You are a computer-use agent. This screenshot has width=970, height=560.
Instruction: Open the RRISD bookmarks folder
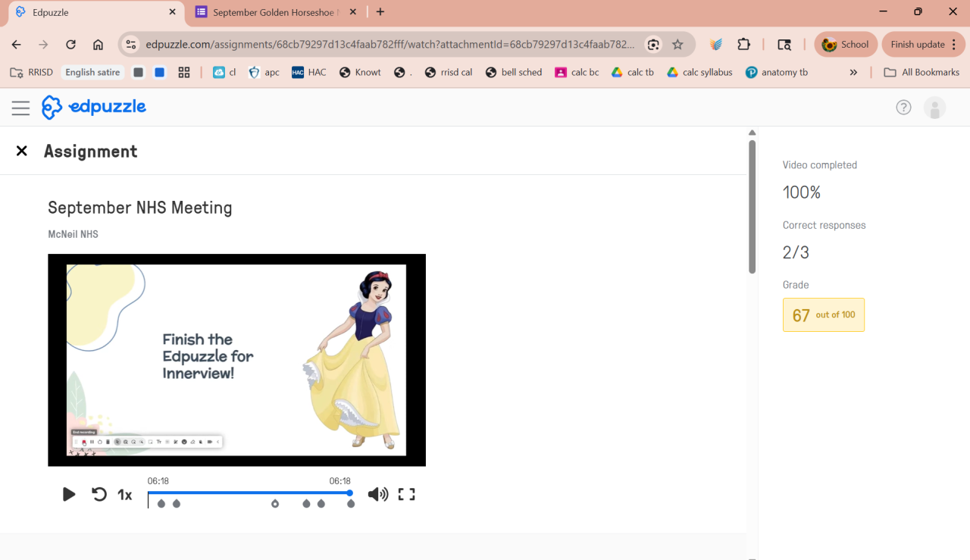[x=31, y=72]
